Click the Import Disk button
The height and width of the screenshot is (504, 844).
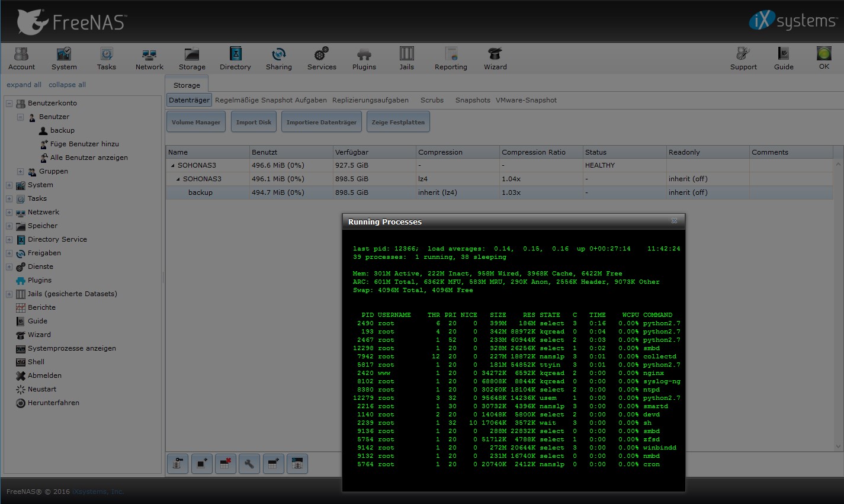click(x=253, y=122)
